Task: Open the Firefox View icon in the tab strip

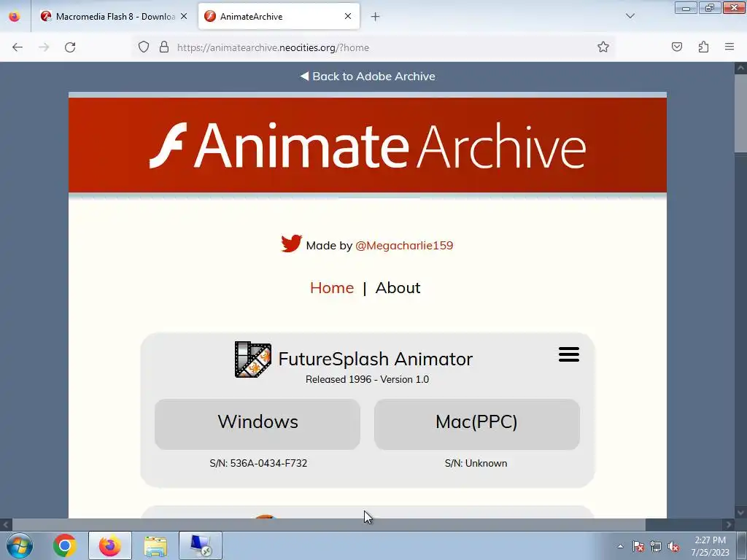Action: pos(15,16)
